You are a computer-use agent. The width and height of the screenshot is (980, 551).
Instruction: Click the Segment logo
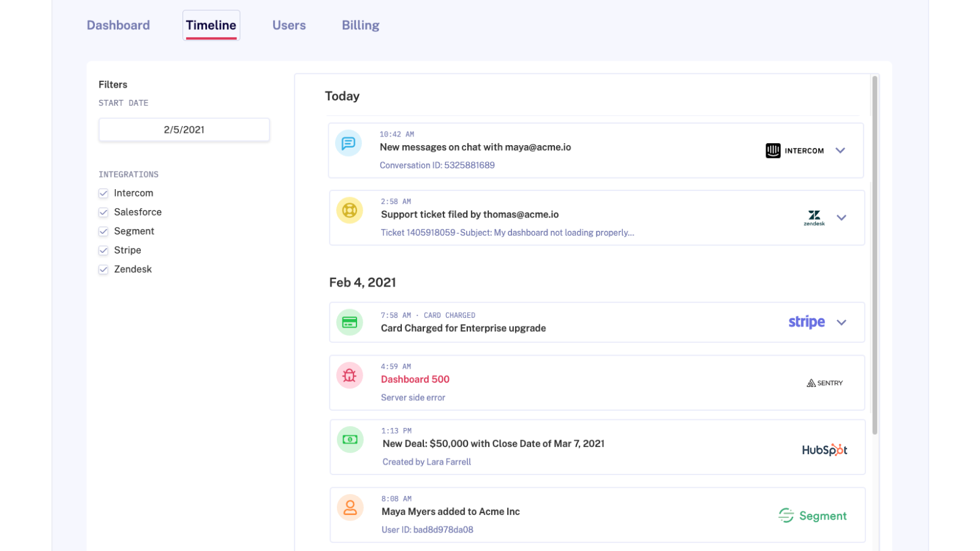[812, 516]
